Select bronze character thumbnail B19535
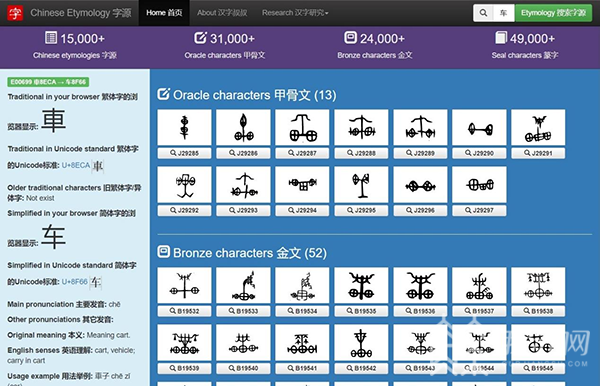 click(361, 286)
